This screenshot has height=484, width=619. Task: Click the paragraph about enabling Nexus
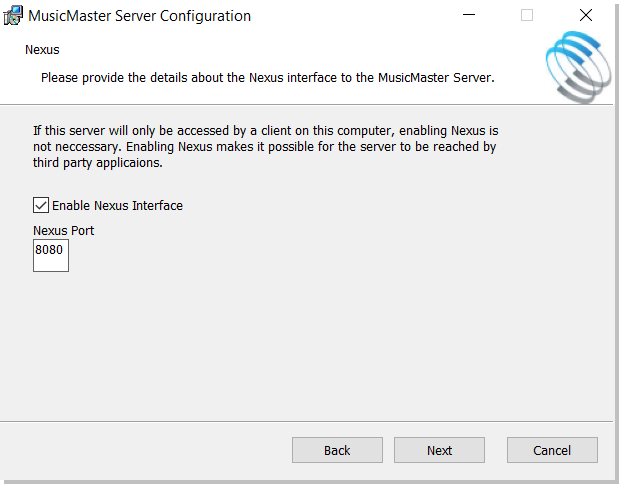[265, 147]
